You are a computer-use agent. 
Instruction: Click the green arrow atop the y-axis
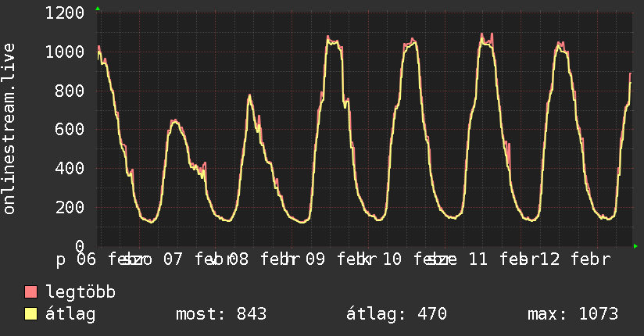point(98,9)
